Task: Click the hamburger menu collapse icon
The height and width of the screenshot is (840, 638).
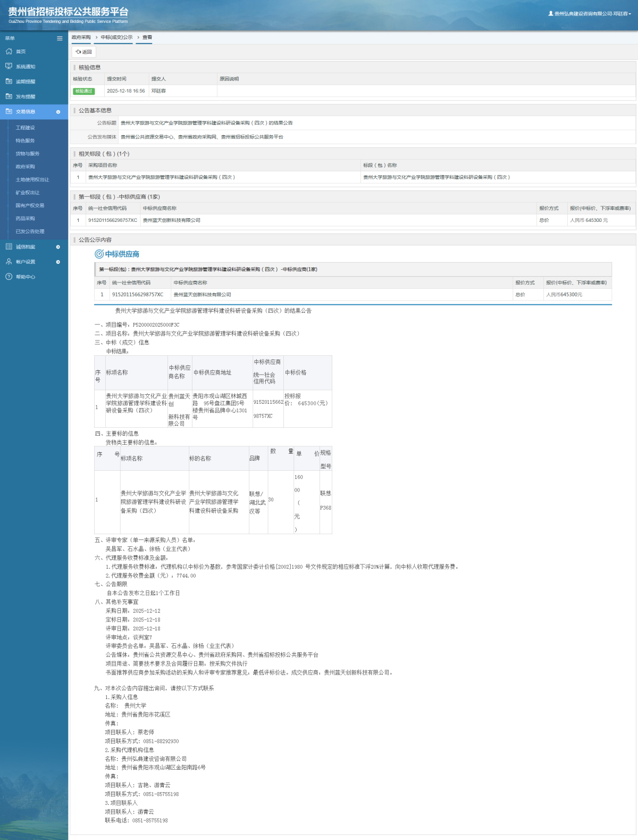Action: 60,38
